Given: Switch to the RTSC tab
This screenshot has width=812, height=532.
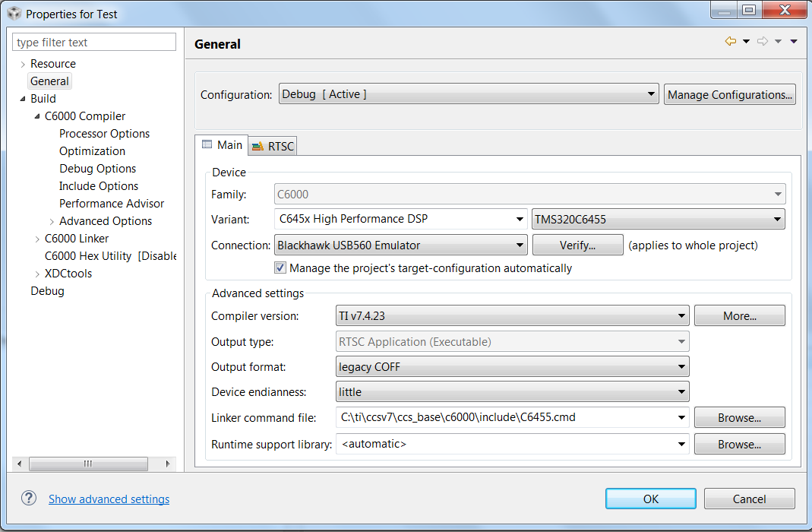Looking at the screenshot, I should click(x=273, y=146).
